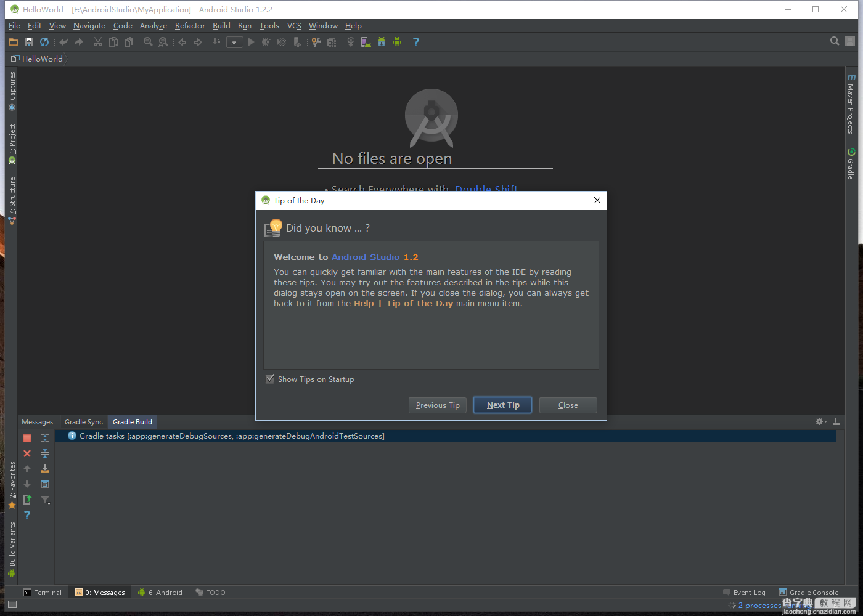The height and width of the screenshot is (616, 863).
Task: Click the Undo arrow in toolbar
Action: click(x=63, y=42)
